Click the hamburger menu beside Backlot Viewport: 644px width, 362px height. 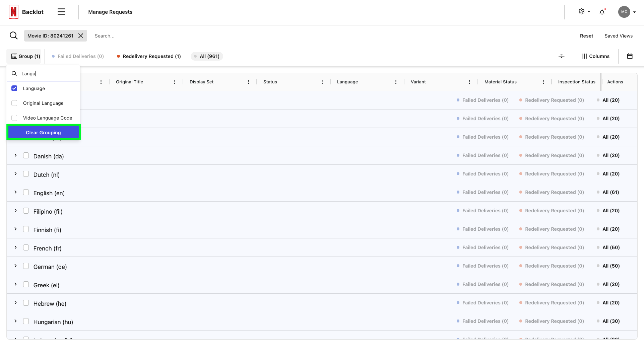coord(61,11)
